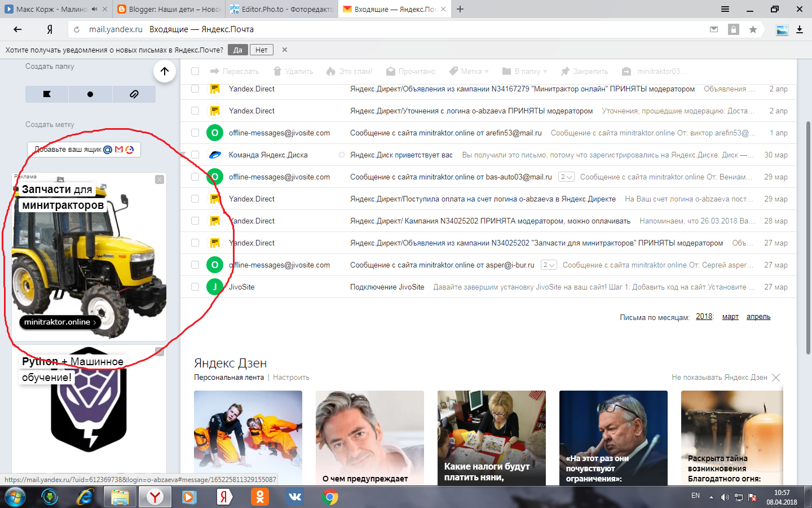Open the В папку folder dropdown
Image resolution: width=812 pixels, height=508 pixels.
point(524,71)
